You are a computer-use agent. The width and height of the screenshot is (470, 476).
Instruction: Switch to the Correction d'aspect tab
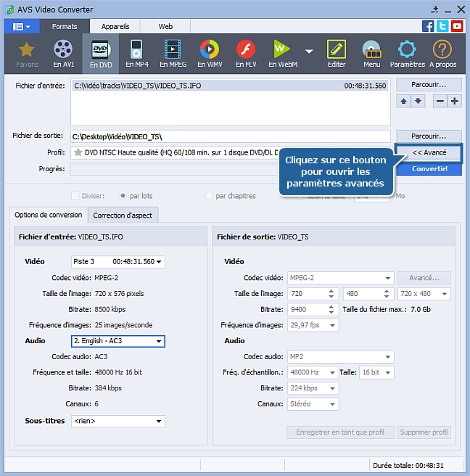124,215
